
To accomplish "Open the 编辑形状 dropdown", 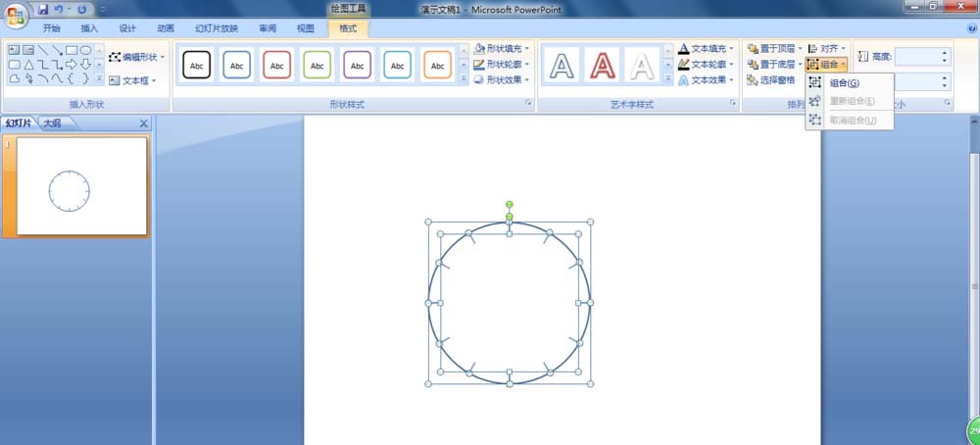I will 136,57.
